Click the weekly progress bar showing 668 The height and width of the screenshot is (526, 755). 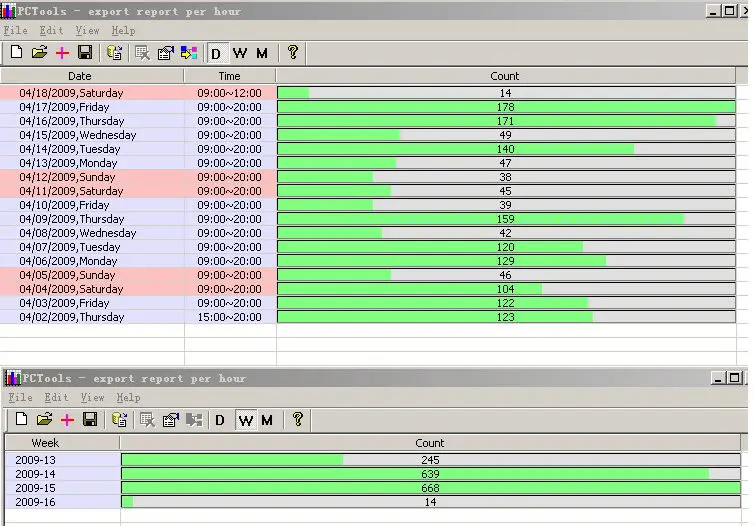[x=431, y=488]
